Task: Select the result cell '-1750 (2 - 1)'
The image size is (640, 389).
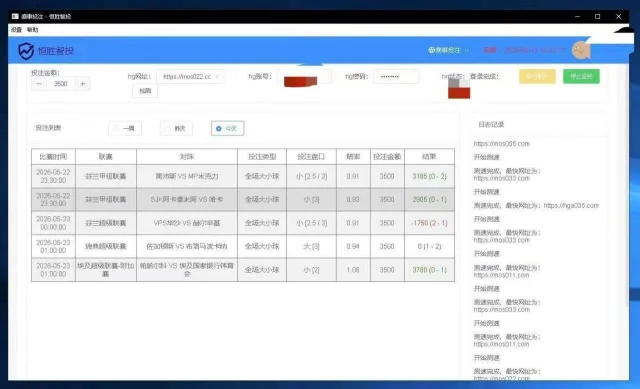Action: [429, 223]
